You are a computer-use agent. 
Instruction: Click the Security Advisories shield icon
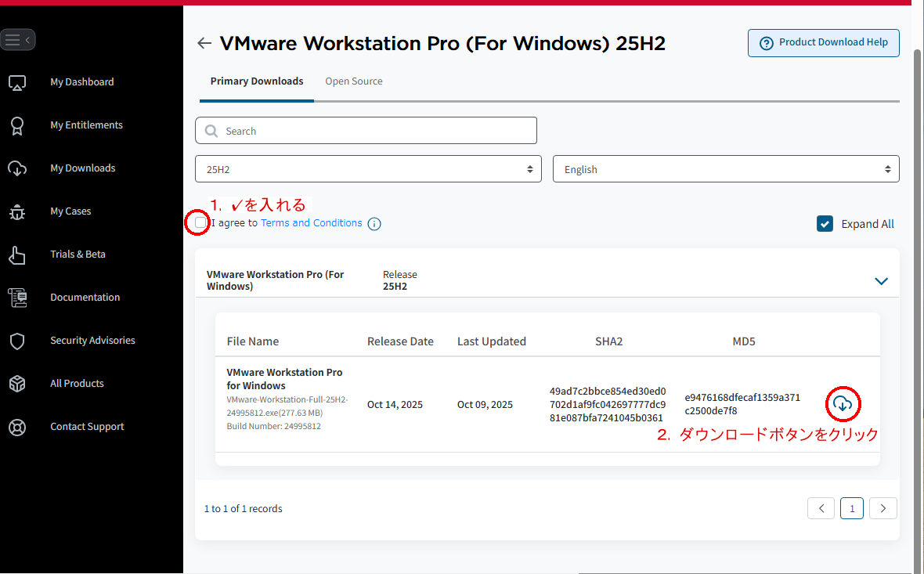pyautogui.click(x=17, y=341)
